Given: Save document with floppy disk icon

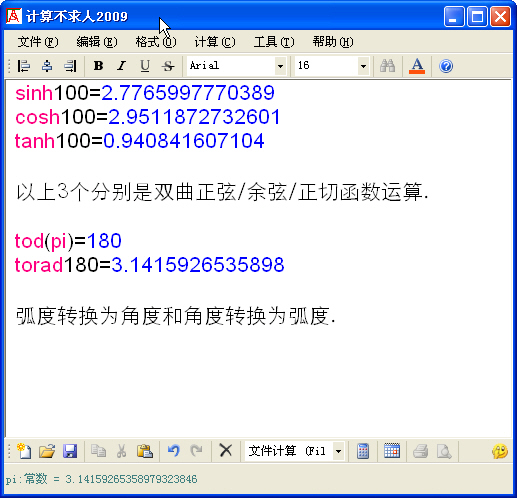Looking at the screenshot, I should click(70, 451).
